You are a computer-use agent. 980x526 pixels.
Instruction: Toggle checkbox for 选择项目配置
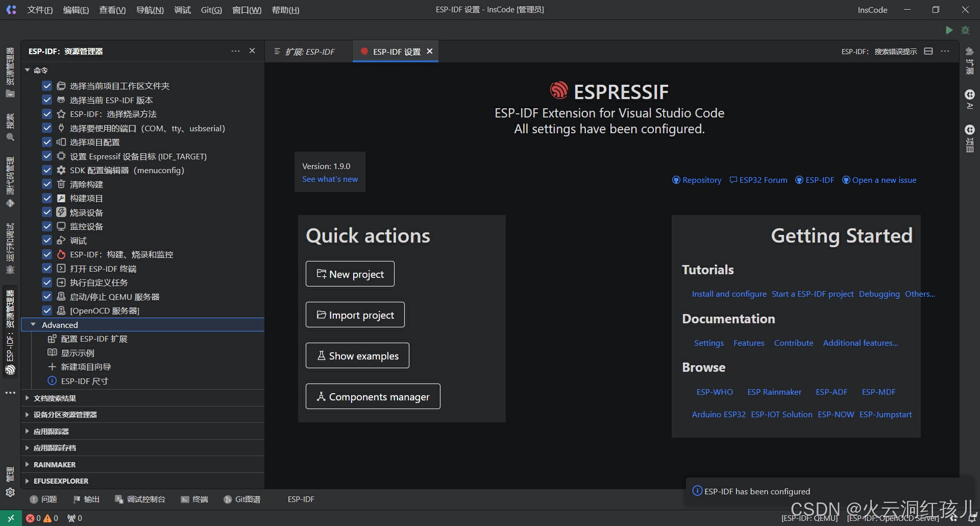coord(47,142)
